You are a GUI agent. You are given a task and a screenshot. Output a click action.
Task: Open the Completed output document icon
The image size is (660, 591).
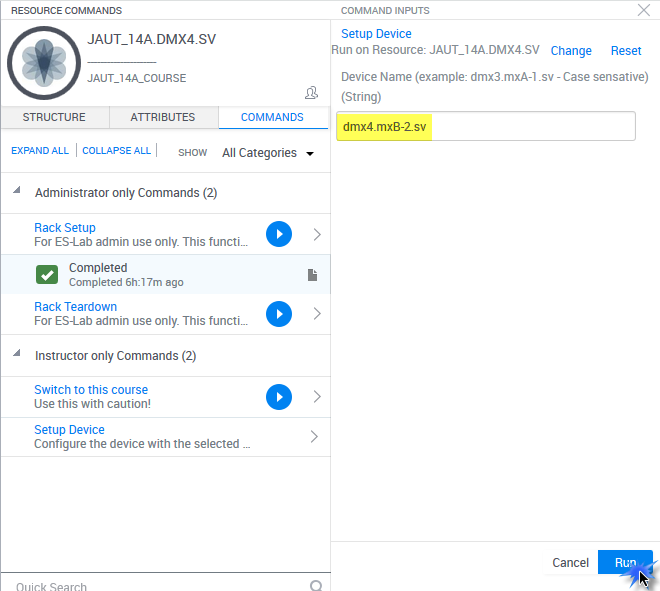point(313,275)
